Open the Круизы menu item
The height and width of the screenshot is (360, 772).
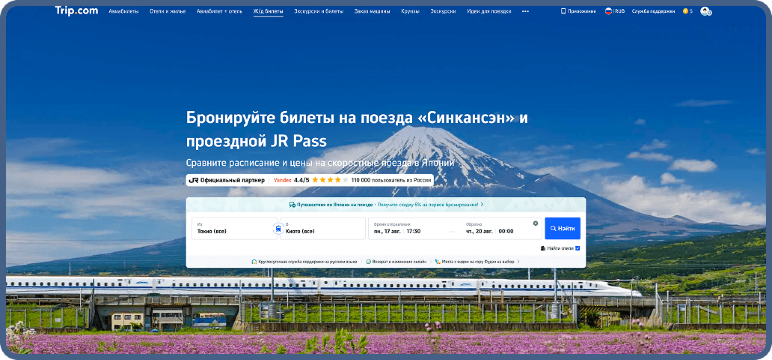click(x=410, y=11)
